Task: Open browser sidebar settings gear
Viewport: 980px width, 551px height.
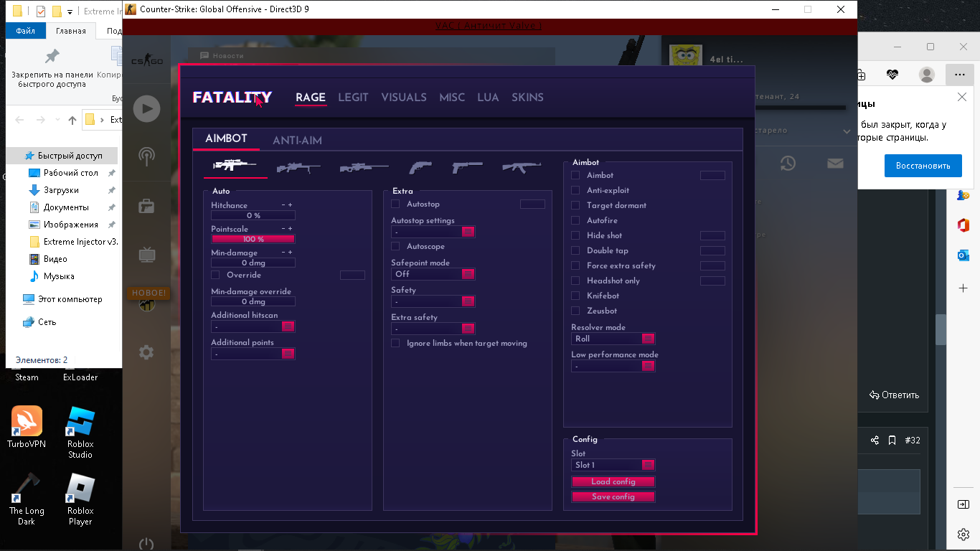Action: (x=963, y=534)
